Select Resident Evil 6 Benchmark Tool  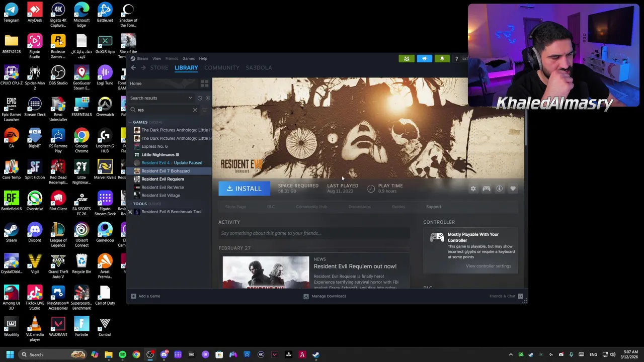[171, 212]
